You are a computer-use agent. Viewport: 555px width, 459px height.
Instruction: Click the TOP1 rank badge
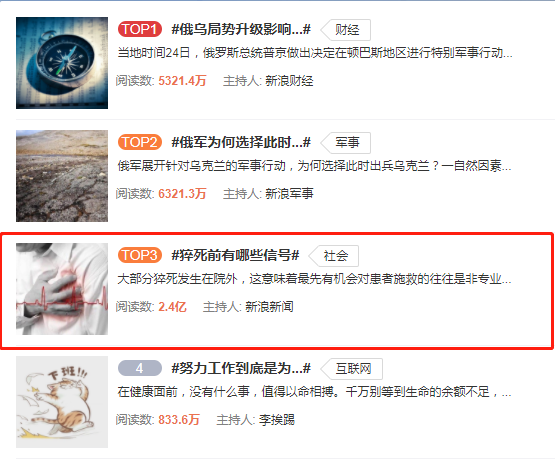click(140, 29)
